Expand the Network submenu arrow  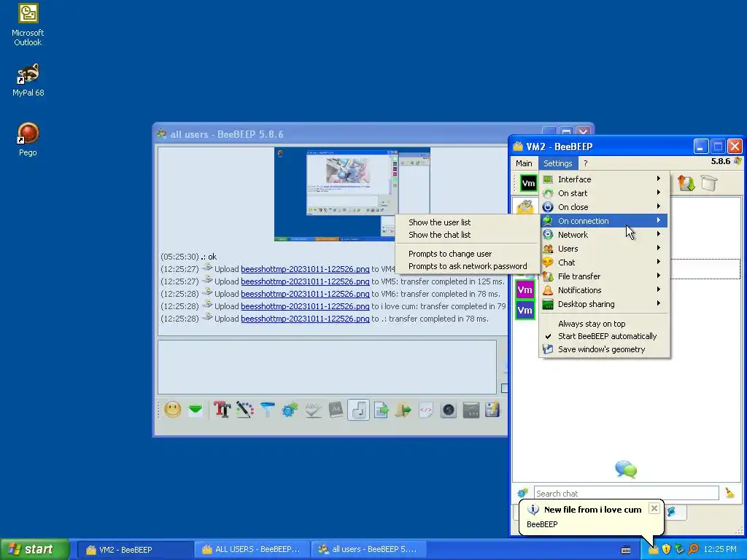coord(659,234)
